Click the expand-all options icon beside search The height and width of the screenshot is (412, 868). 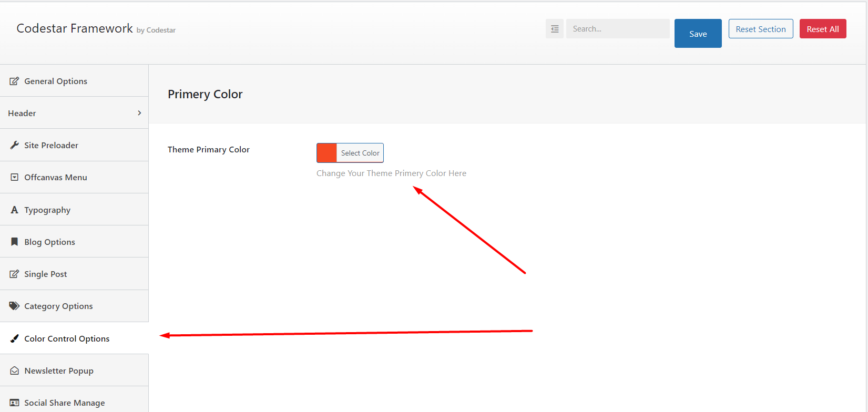[555, 29]
